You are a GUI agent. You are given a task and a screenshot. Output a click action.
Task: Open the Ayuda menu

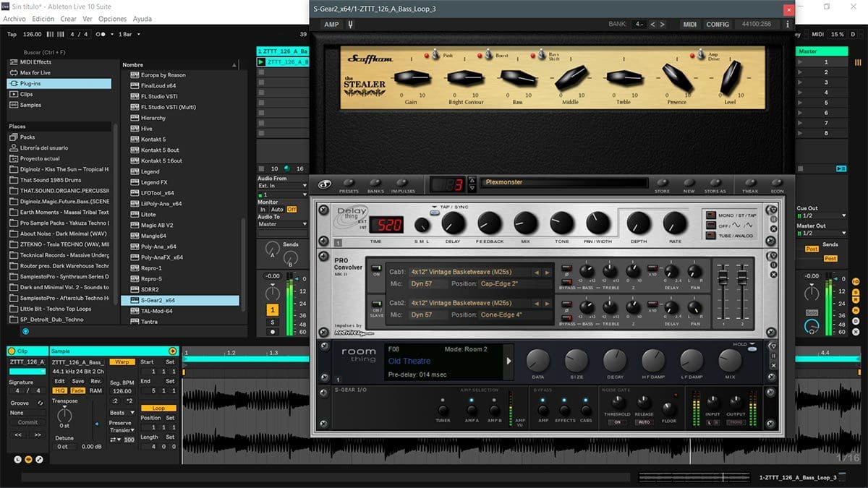point(142,19)
